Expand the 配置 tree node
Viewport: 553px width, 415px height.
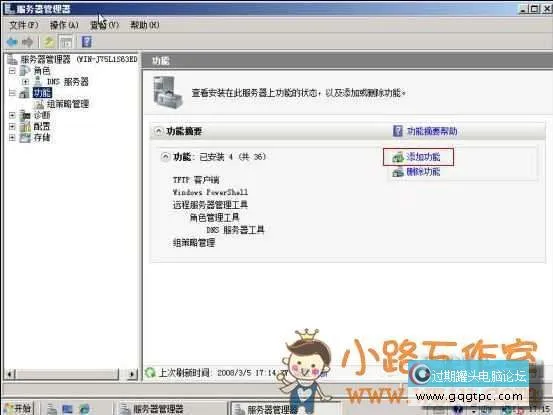point(12,126)
